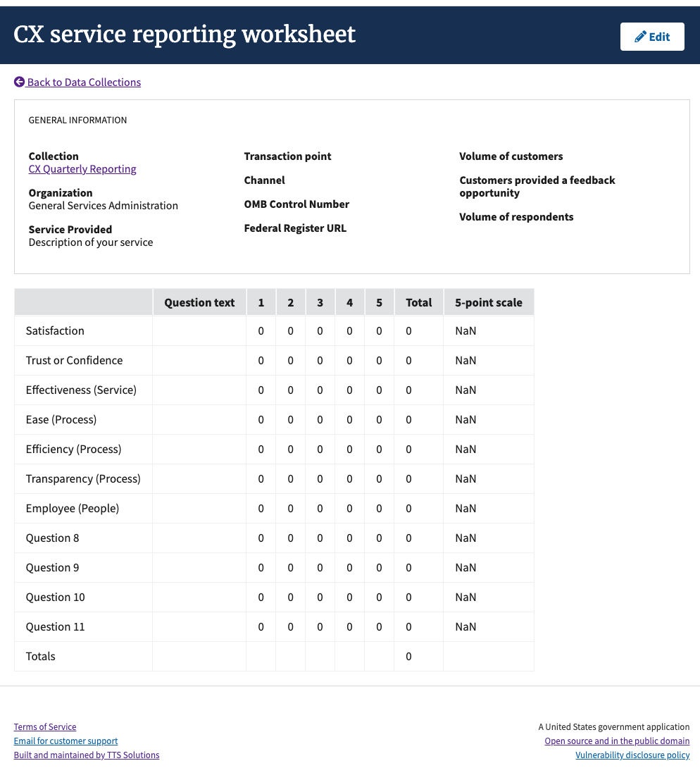Select the Satisfaction row label

tap(55, 330)
